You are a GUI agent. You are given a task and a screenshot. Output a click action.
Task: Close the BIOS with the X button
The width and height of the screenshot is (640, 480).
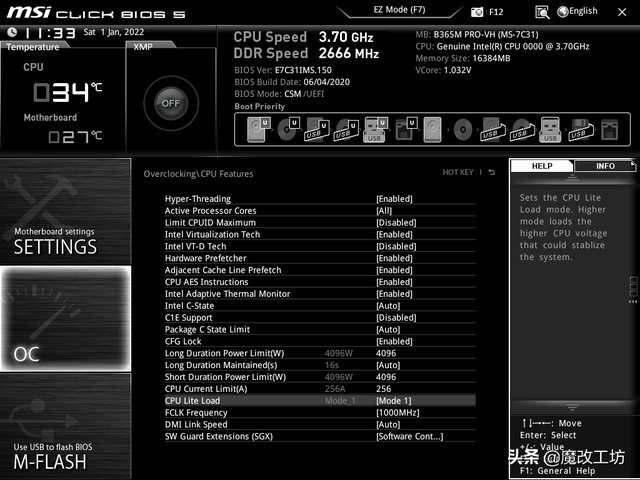(x=622, y=12)
